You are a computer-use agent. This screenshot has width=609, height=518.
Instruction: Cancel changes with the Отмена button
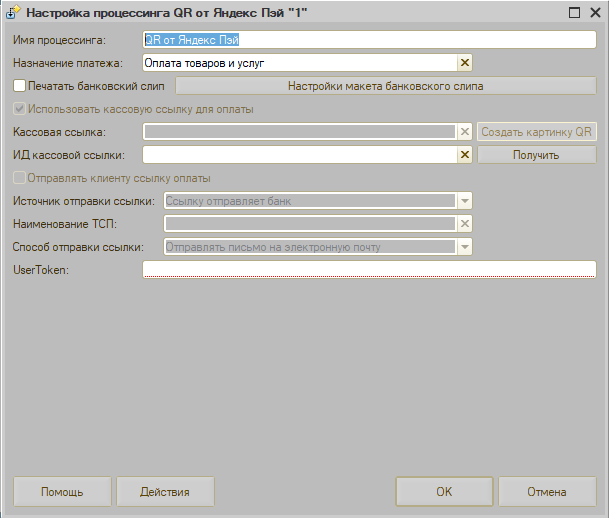pos(547,492)
